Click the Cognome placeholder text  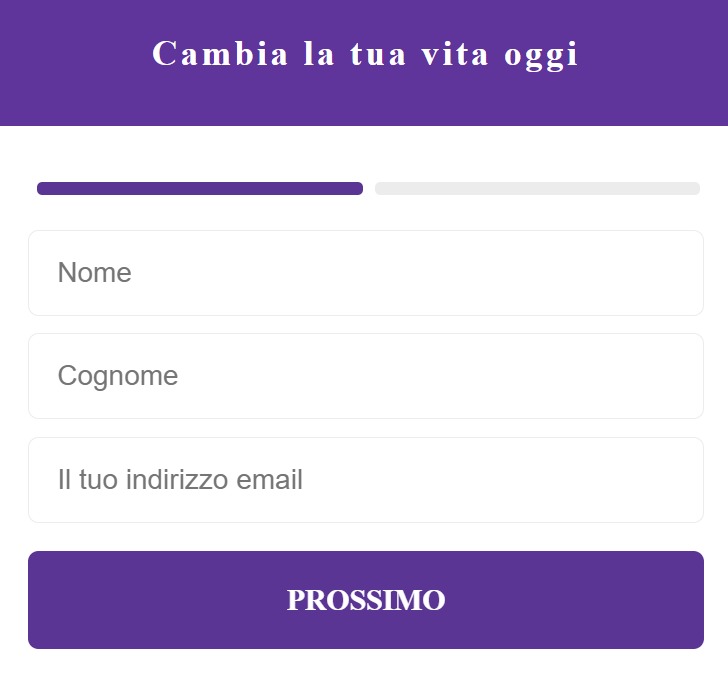(x=118, y=376)
